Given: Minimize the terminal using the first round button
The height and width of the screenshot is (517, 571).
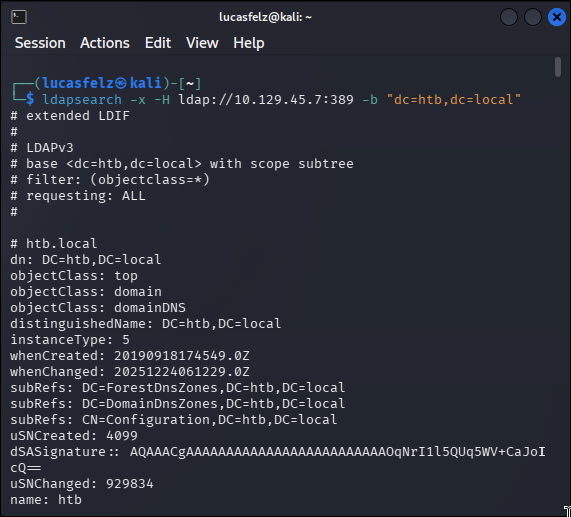Looking at the screenshot, I should coord(509,17).
